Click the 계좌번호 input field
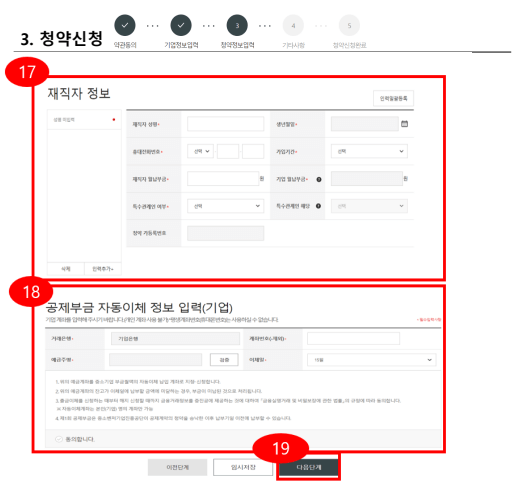Image resolution: width=528 pixels, height=483 pixels. pyautogui.click(x=353, y=339)
